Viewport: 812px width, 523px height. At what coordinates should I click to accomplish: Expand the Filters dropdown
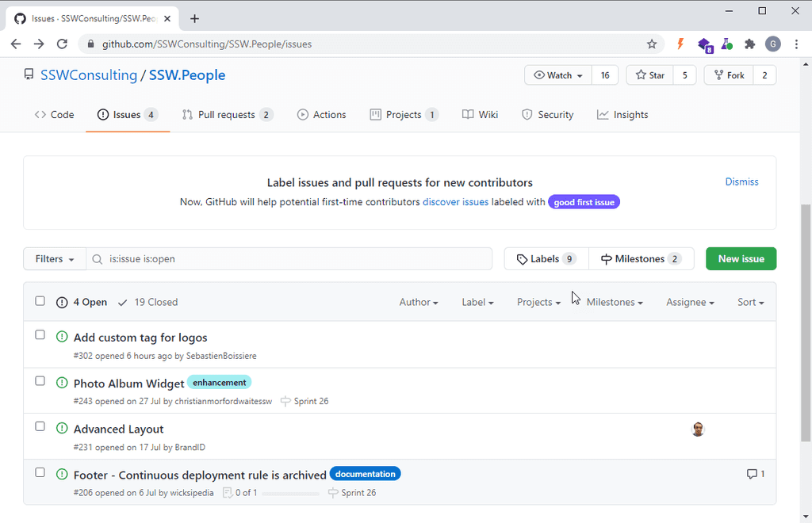(x=54, y=258)
